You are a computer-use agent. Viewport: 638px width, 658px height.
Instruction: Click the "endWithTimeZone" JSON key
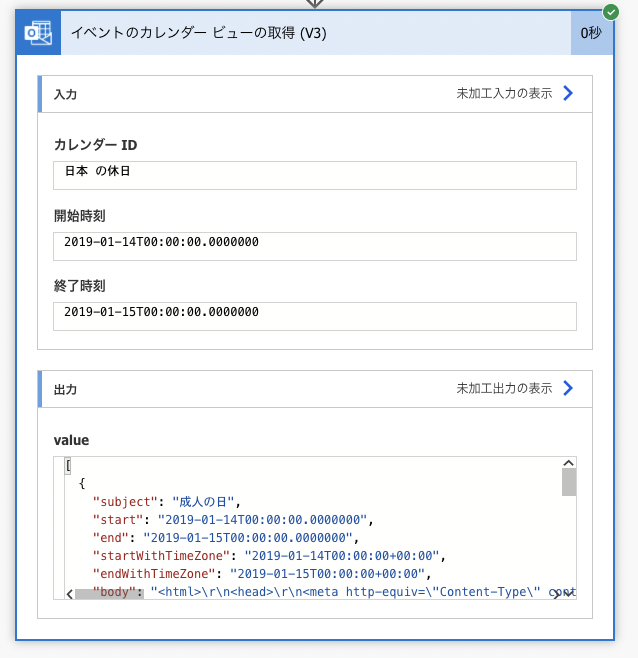pos(154,574)
